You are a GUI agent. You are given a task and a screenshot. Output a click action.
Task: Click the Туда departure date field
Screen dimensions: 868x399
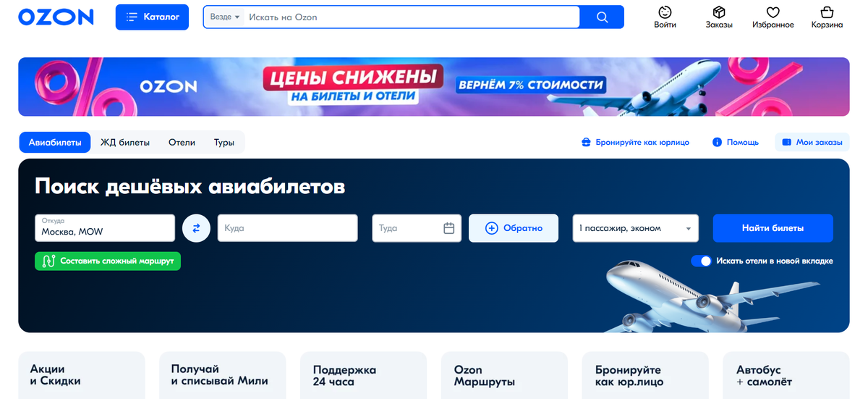[x=417, y=228]
